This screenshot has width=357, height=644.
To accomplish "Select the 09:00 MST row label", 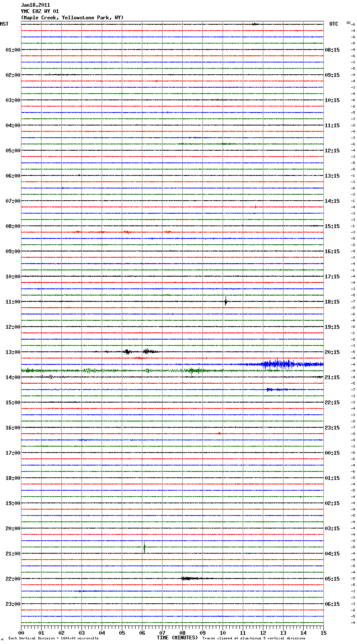I will [x=13, y=251].
